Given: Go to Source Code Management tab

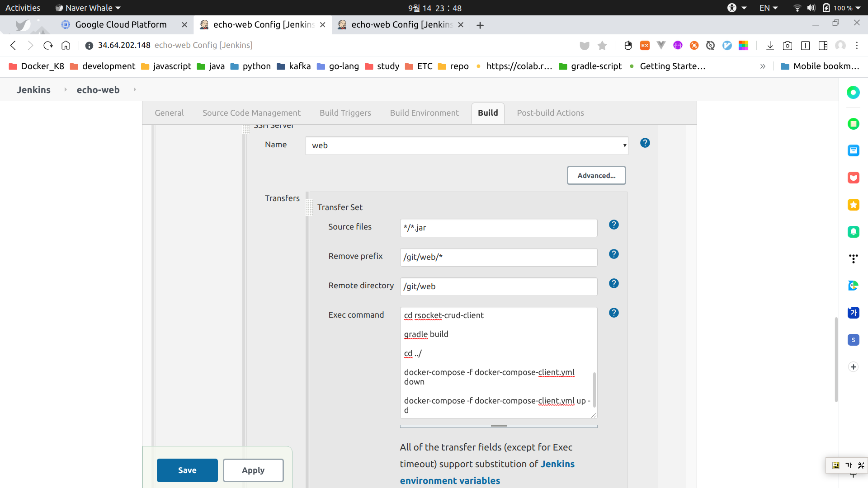Looking at the screenshot, I should tap(251, 113).
